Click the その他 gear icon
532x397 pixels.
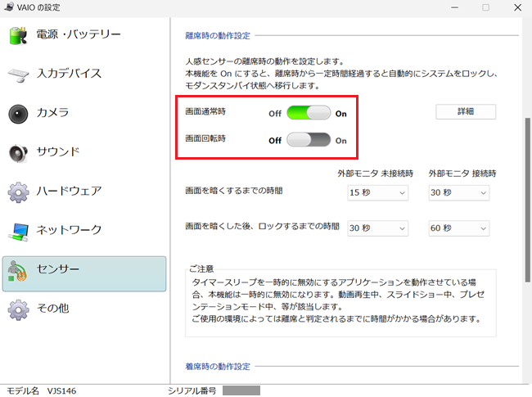(x=18, y=309)
